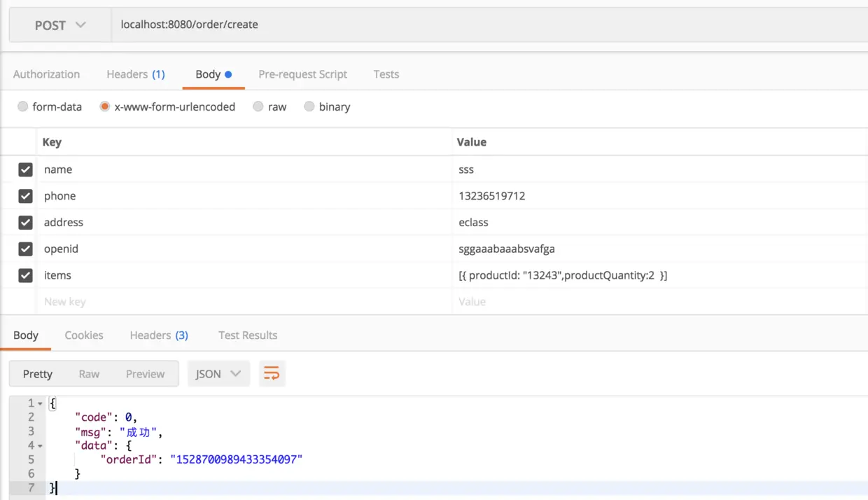Click the orderId value 1528700989433354097

[236, 459]
